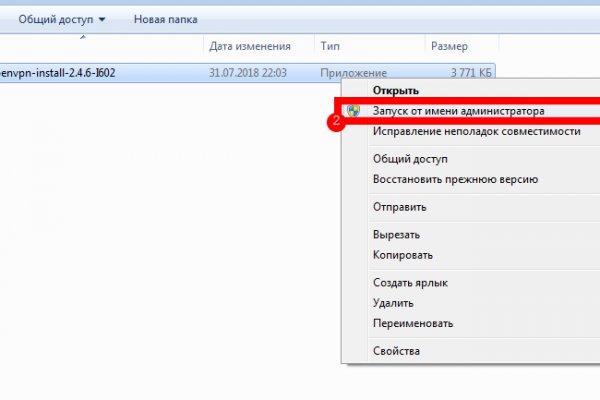Click the shield icon beside Запуск от имени администратора
The height and width of the screenshot is (400, 600).
[x=353, y=111]
